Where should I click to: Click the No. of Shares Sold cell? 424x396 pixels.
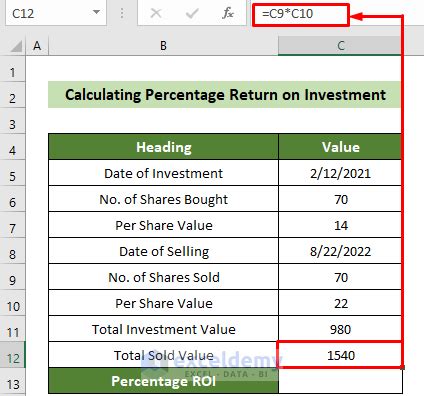(163, 277)
